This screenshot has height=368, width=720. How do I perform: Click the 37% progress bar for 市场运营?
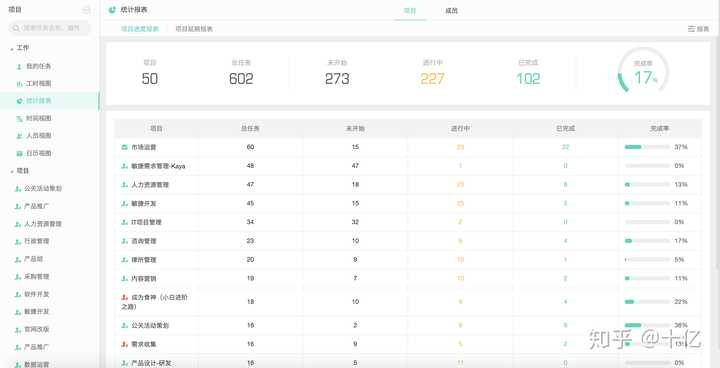(647, 147)
